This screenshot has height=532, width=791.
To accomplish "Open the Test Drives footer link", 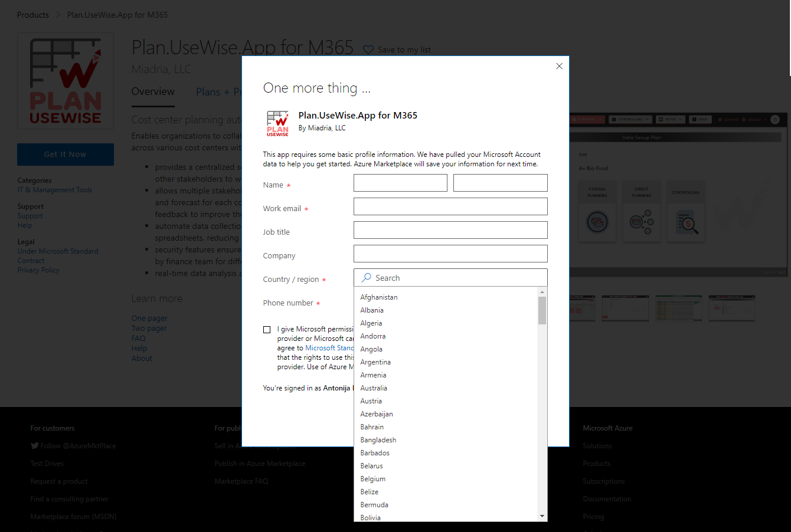I will pos(47,464).
